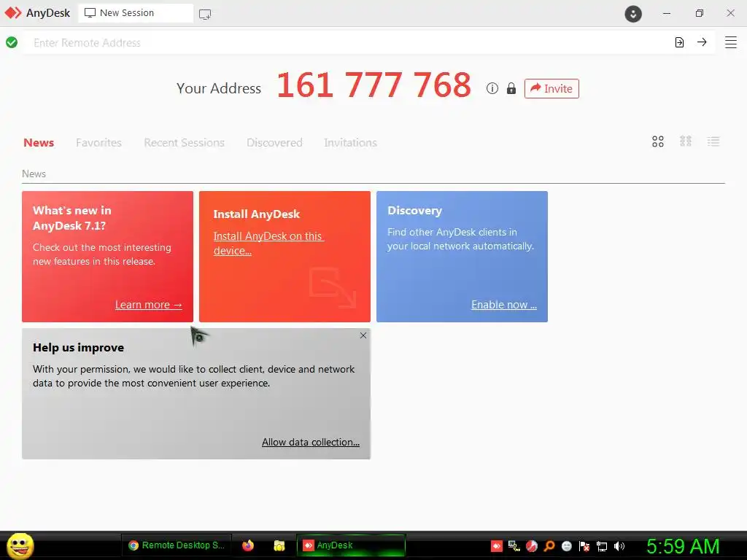This screenshot has height=560, width=747.
Task: Click the address number 161 777 768
Action: [x=374, y=86]
